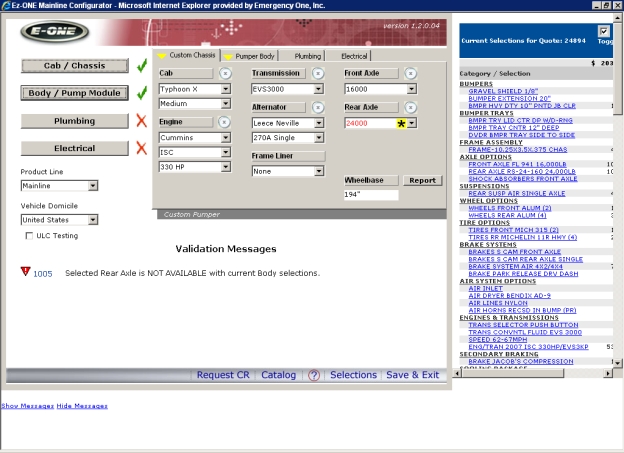Click the Body / Pump Module button
Screen dimensions: 624x453
[x=75, y=93]
